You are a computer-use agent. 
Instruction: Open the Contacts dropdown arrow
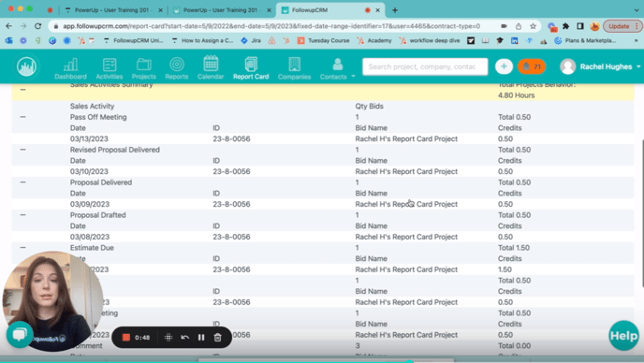353,77
